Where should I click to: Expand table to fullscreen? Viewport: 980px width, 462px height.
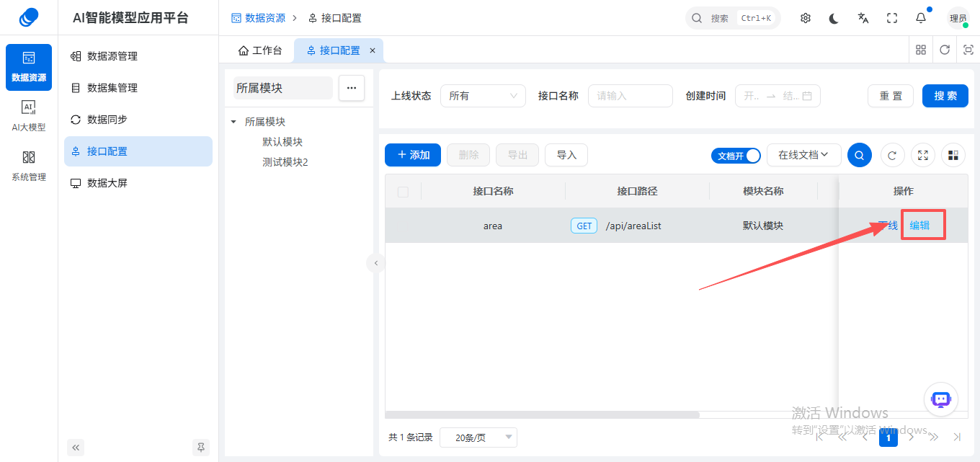pyautogui.click(x=923, y=155)
